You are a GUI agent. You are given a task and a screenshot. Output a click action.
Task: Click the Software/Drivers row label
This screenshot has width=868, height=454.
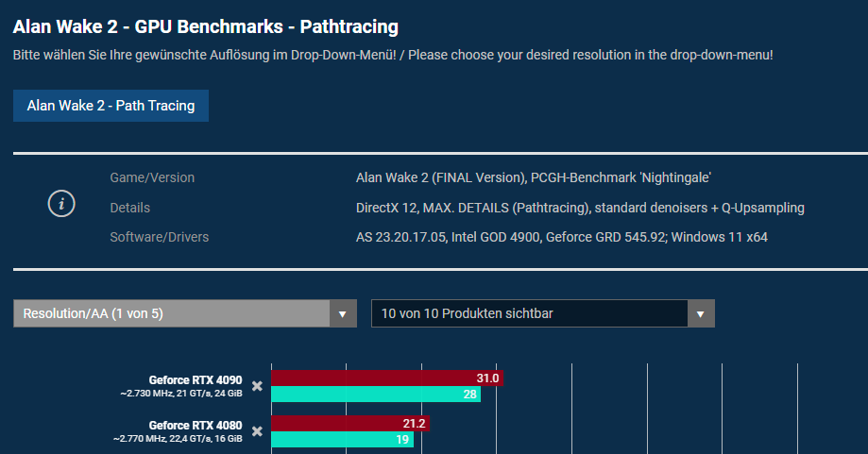(x=160, y=237)
